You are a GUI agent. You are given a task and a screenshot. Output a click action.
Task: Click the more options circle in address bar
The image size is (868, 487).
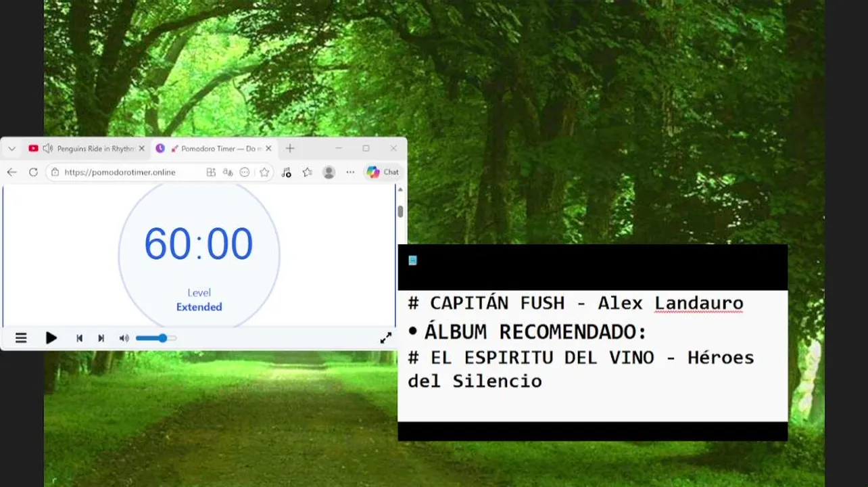245,172
